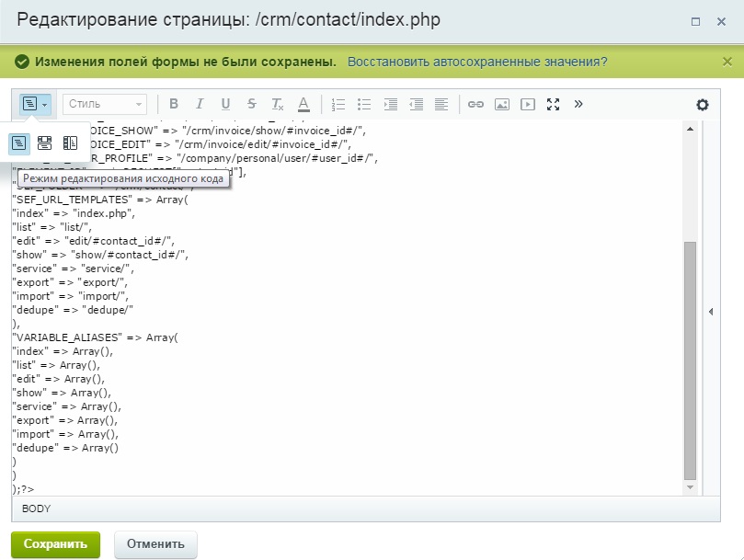This screenshot has width=744, height=560.
Task: Apply strikethrough formatting
Action: click(x=251, y=105)
